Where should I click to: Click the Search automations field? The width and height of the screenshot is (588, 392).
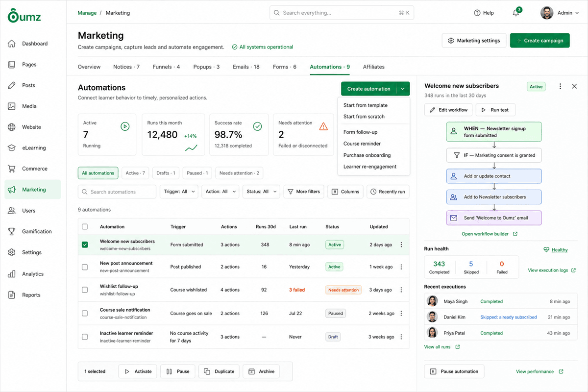tap(117, 192)
